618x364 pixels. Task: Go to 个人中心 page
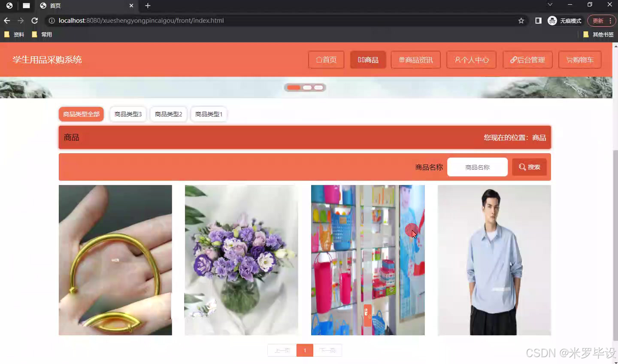(472, 60)
